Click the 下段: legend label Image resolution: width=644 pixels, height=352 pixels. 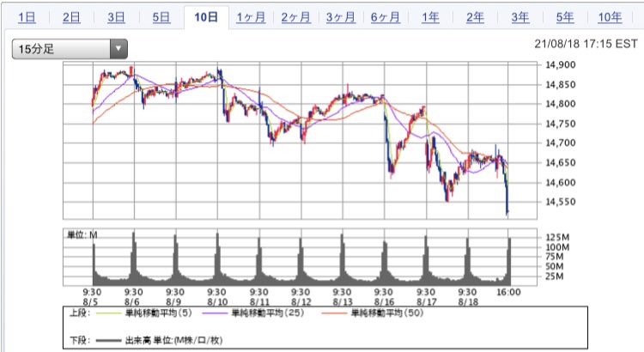point(80,341)
